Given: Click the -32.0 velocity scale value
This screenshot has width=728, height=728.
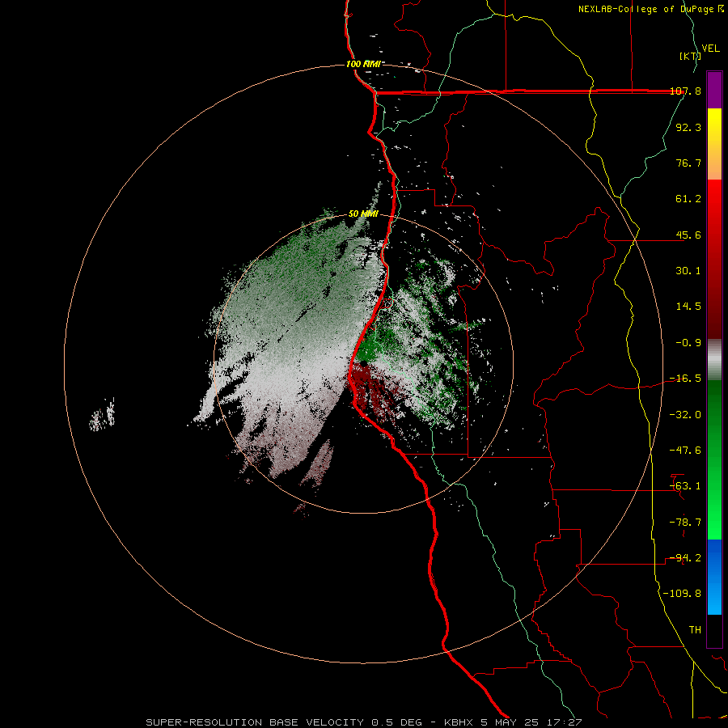Looking at the screenshot, I should pos(686,415).
